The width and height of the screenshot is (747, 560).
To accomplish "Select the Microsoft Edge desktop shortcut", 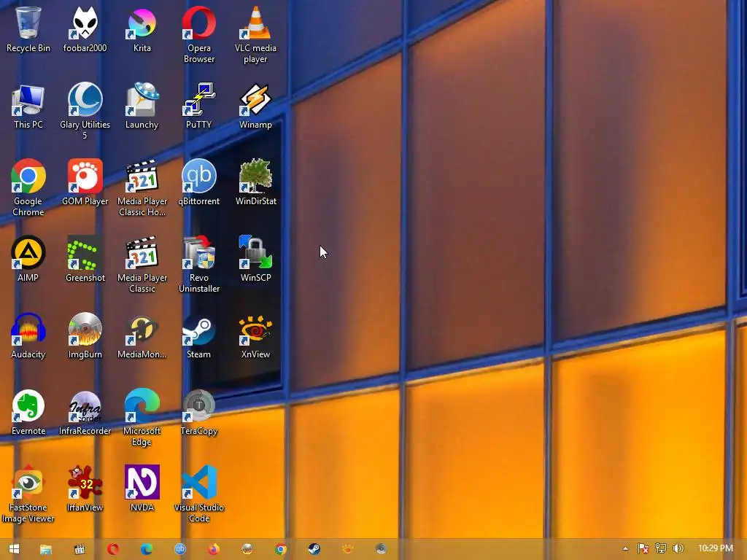I will pos(142,418).
